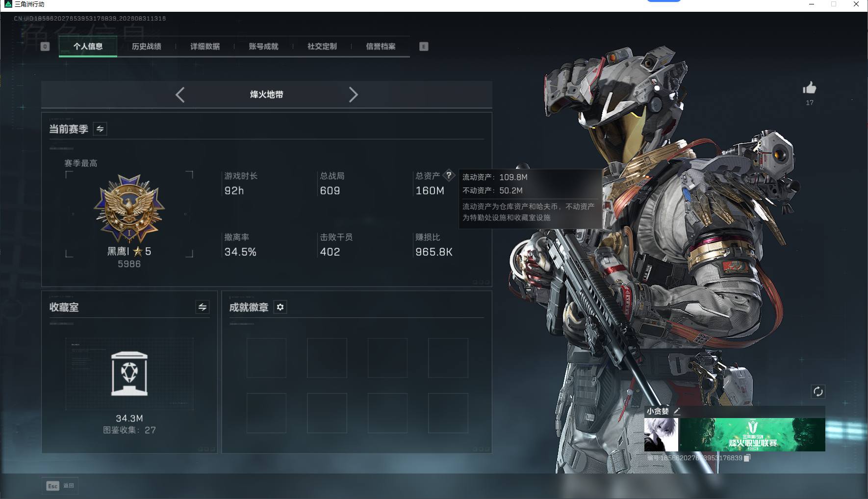This screenshot has width=868, height=499.
Task: Click the 赛季最高 label
Action: [x=81, y=163]
